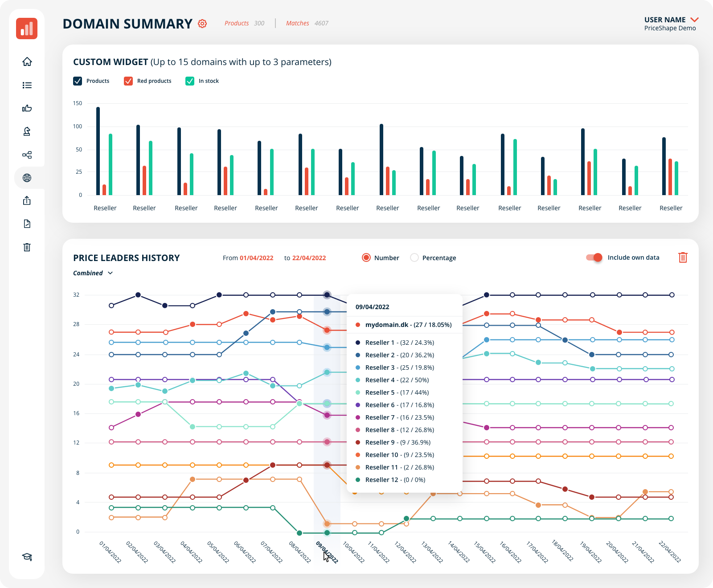Uncheck the Red products checkbox
This screenshot has height=588, width=713.
128,81
